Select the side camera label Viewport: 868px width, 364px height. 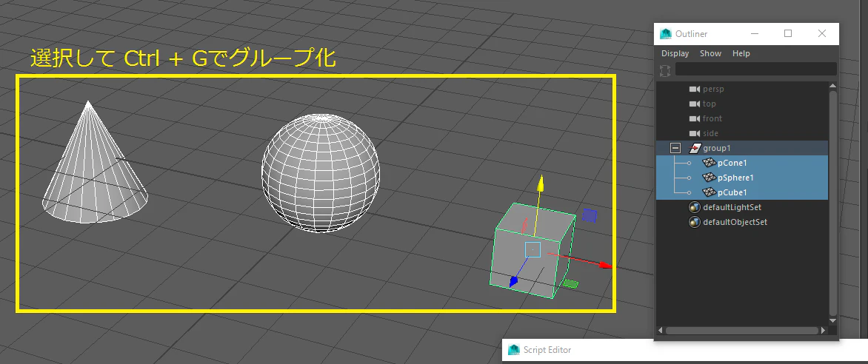point(710,134)
